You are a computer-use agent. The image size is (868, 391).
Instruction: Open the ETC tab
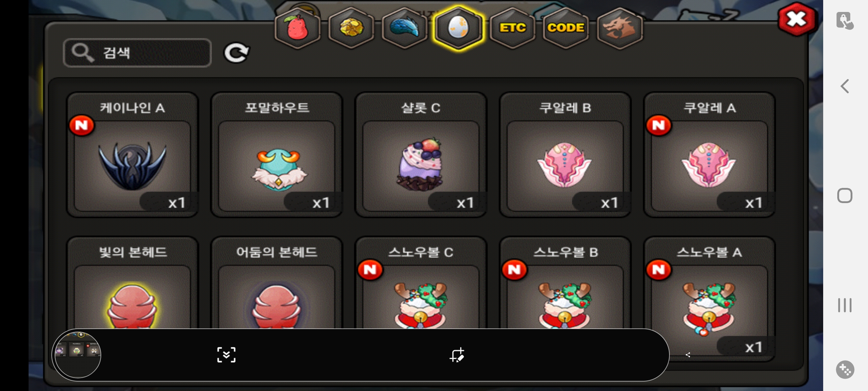pos(512,28)
